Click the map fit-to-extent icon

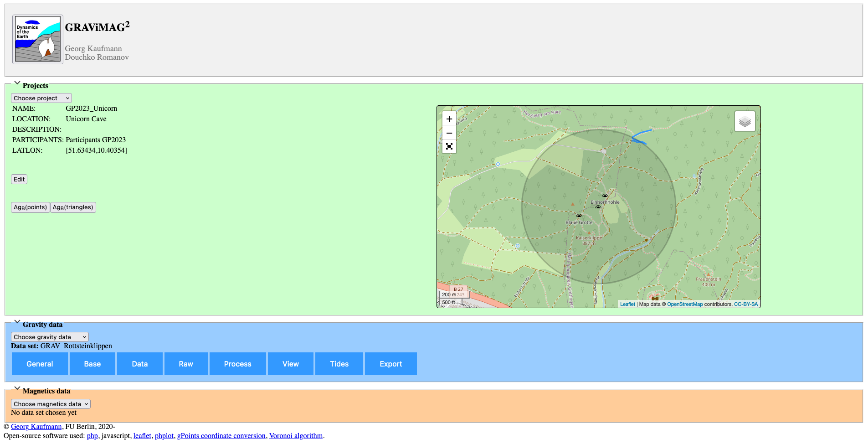(x=449, y=146)
